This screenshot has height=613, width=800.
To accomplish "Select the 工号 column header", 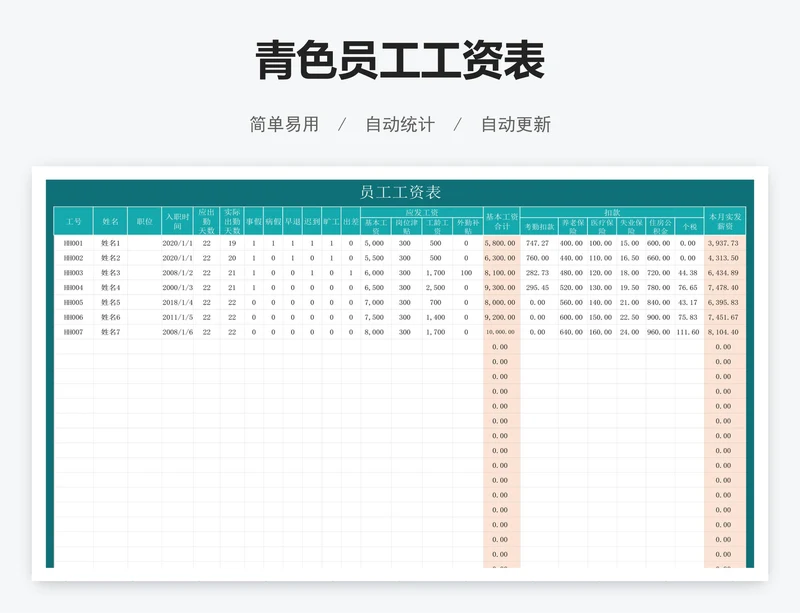I will point(73,221).
